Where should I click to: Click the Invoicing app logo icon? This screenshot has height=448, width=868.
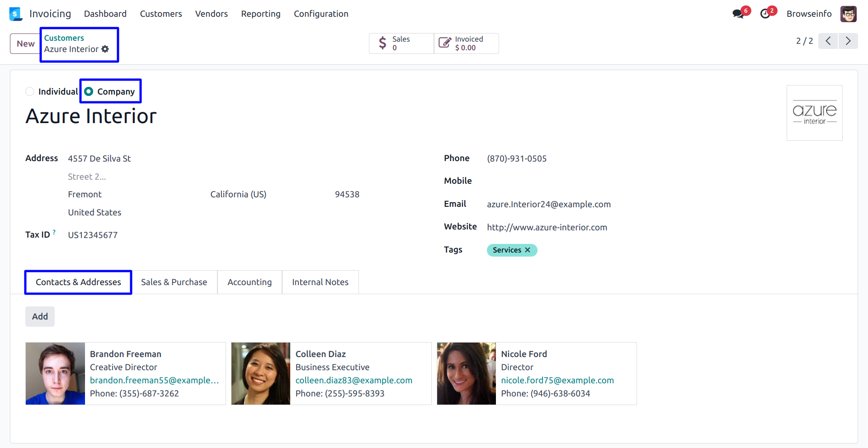pos(15,14)
